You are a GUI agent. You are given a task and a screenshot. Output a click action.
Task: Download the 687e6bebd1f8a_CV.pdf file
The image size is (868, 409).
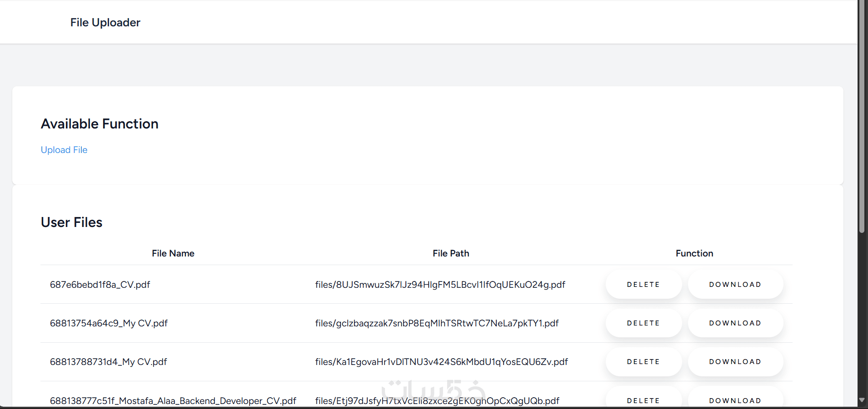735,285
